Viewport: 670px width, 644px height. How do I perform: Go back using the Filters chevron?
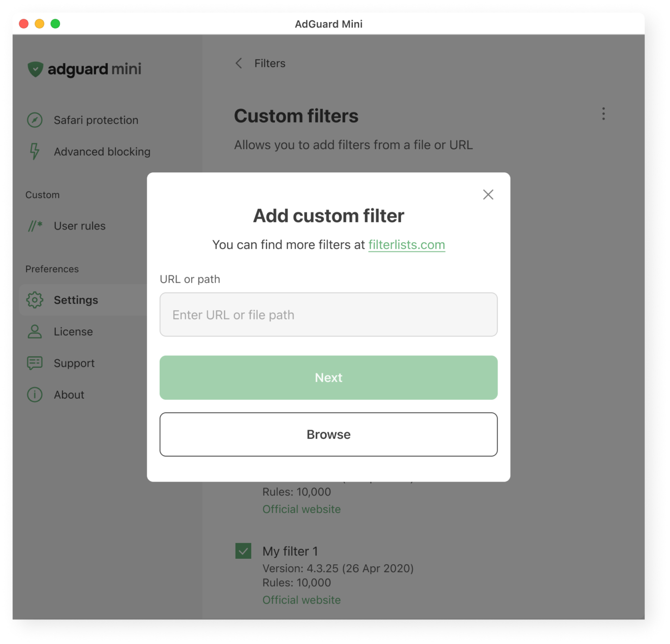(238, 63)
